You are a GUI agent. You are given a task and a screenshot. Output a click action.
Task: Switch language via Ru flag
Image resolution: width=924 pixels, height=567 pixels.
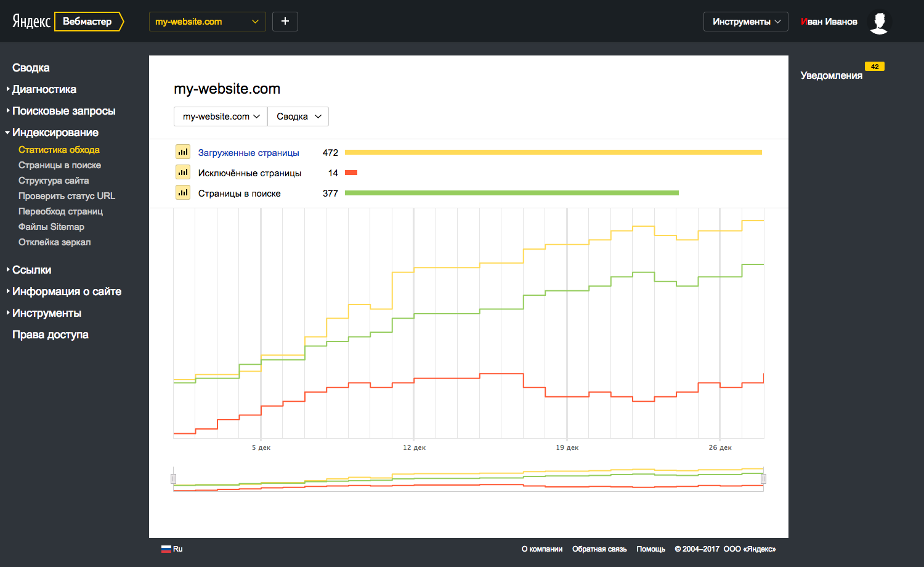click(x=172, y=549)
